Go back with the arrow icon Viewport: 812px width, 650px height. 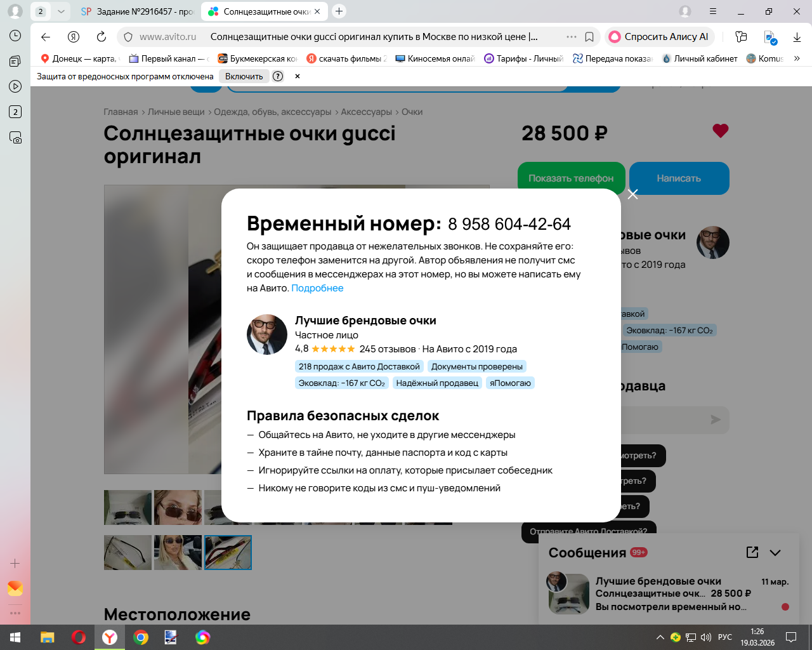(46, 37)
